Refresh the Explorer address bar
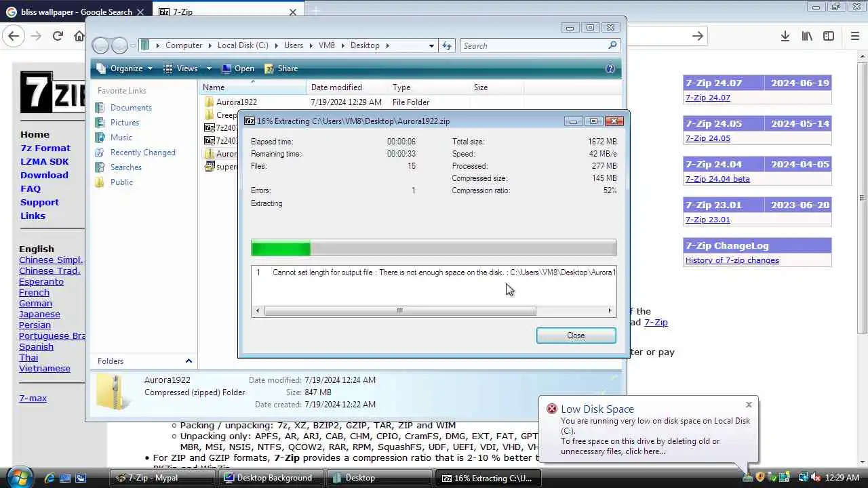The image size is (868, 488). 447,45
